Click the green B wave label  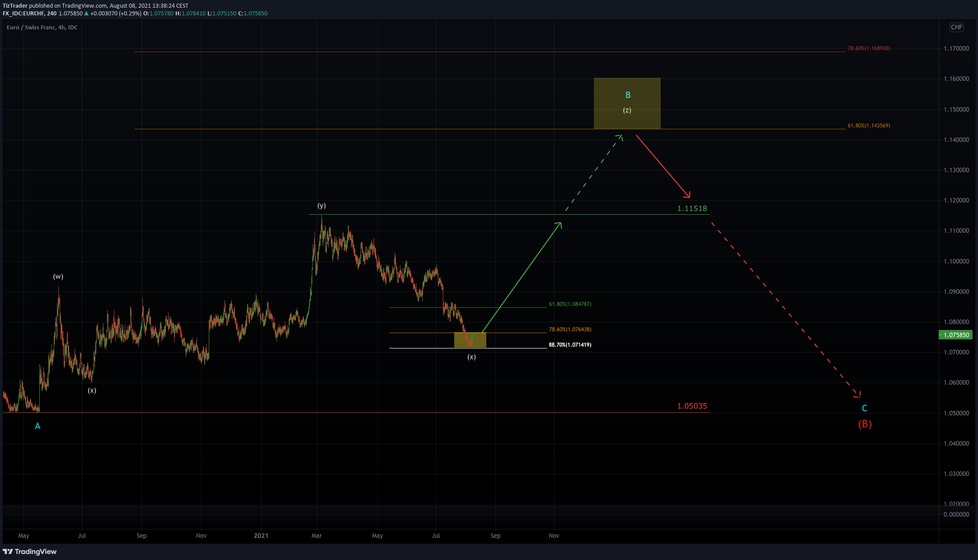click(x=628, y=95)
